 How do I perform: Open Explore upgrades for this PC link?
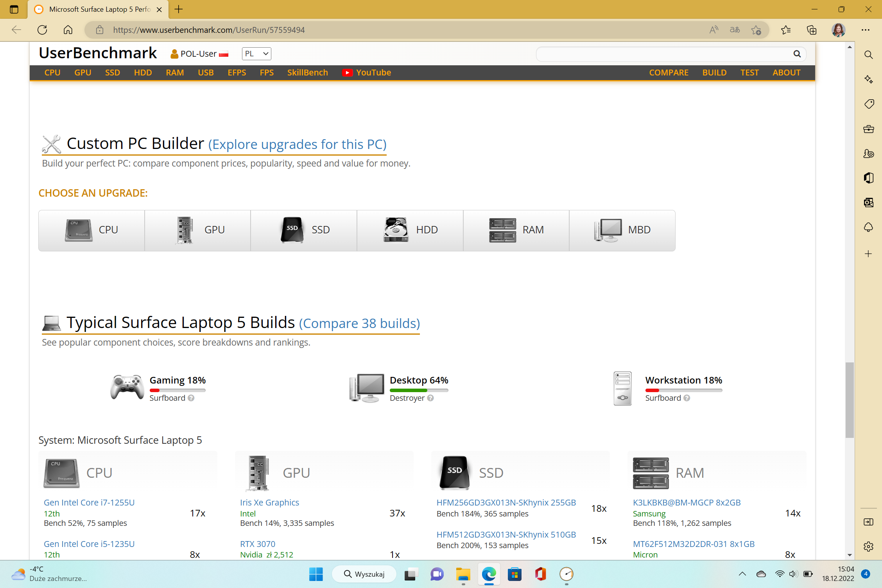click(298, 145)
